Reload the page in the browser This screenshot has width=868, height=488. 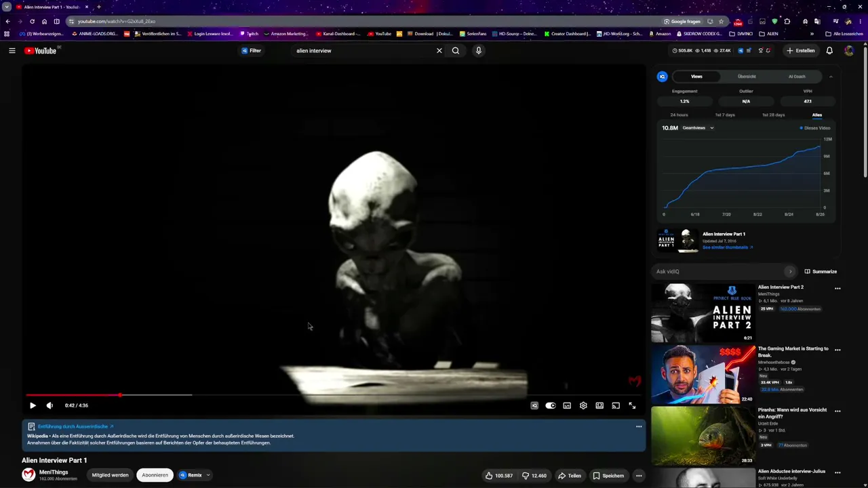coord(32,21)
